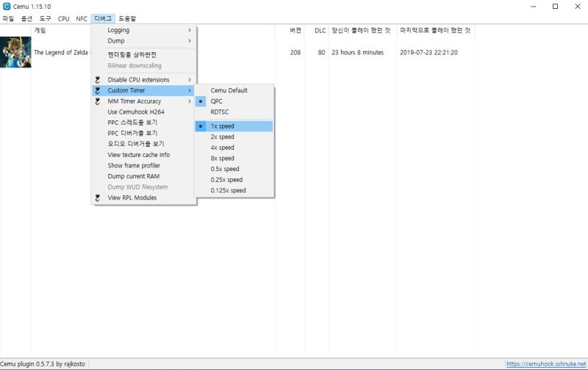The image size is (588, 370).
Task: Expand the Dump submenu
Action: tap(143, 41)
